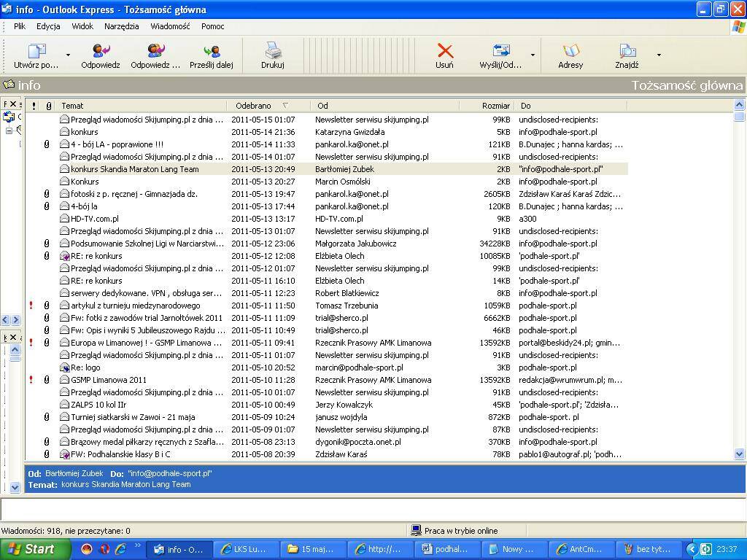Viewport: 747px width, 560px height.
Task: Click envelope icon of 'FW: Podhalanskie klasy B i C'
Action: point(65,454)
